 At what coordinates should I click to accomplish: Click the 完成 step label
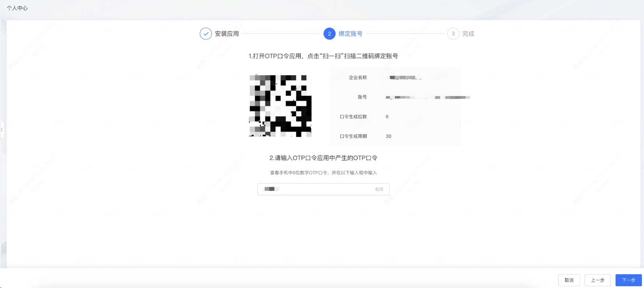click(468, 34)
